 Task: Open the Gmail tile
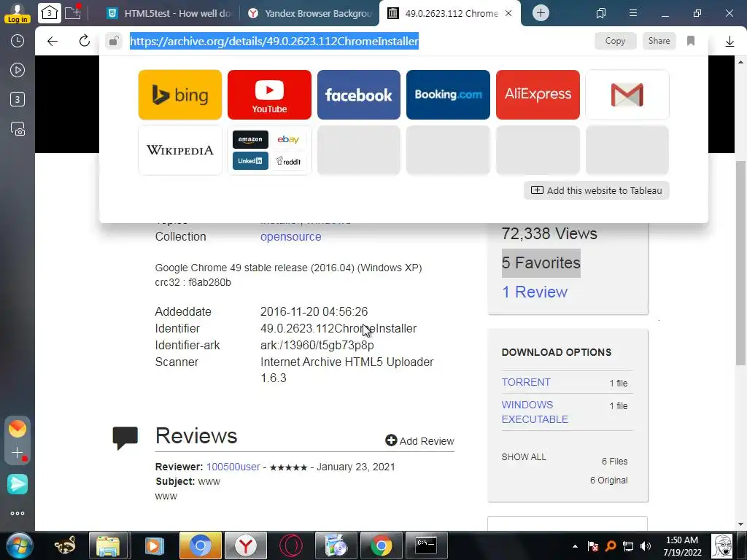coord(627,95)
